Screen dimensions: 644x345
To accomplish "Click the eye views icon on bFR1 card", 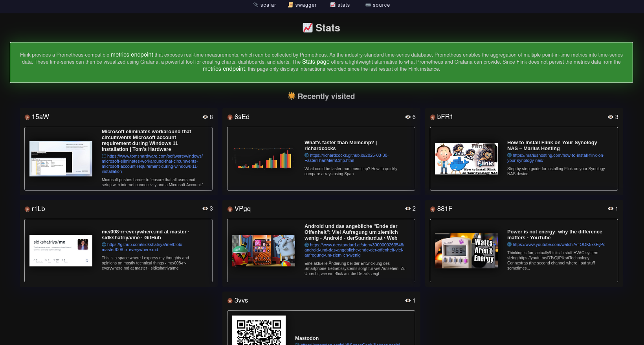I will click(611, 117).
